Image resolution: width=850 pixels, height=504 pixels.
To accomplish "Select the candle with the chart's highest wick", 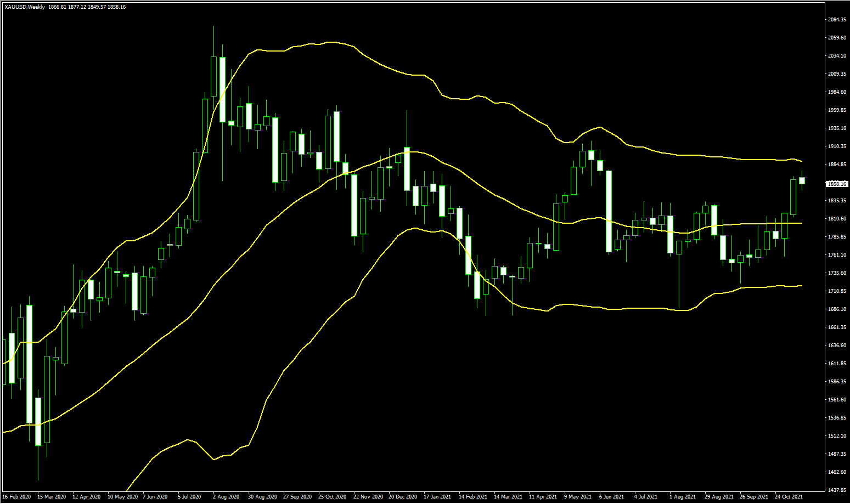I will 213,76.
